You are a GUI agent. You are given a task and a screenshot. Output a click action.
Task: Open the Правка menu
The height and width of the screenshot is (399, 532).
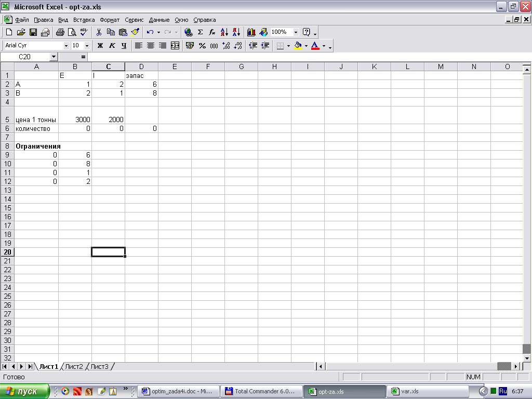[44, 20]
